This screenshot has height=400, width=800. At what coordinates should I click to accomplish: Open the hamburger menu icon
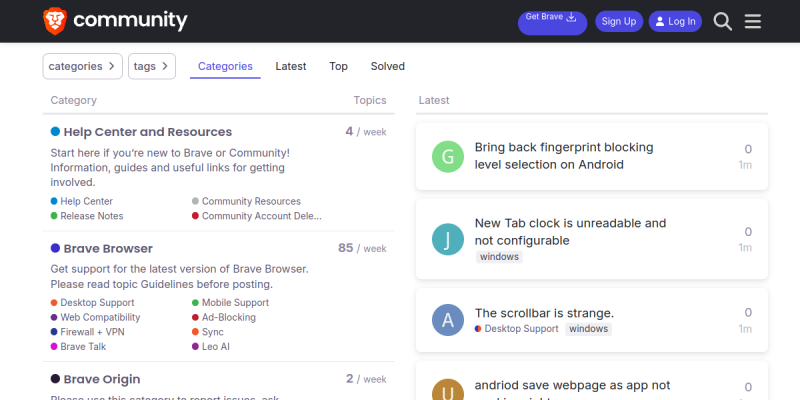coord(753,21)
